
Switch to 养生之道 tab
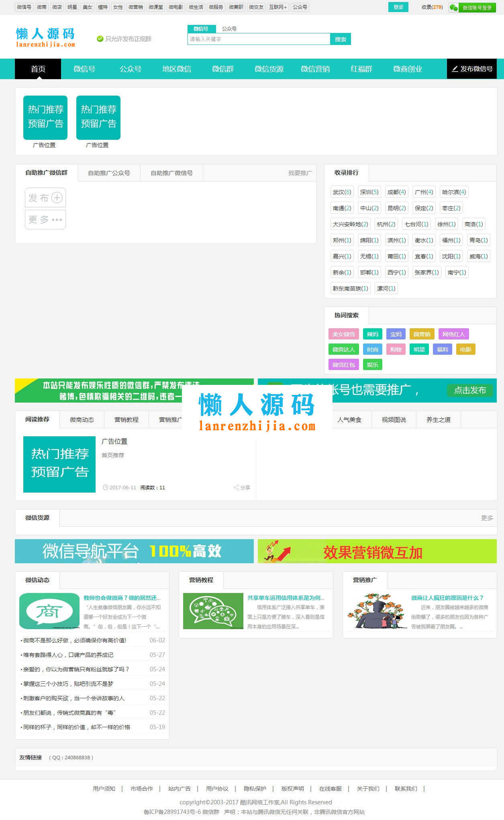tap(439, 420)
